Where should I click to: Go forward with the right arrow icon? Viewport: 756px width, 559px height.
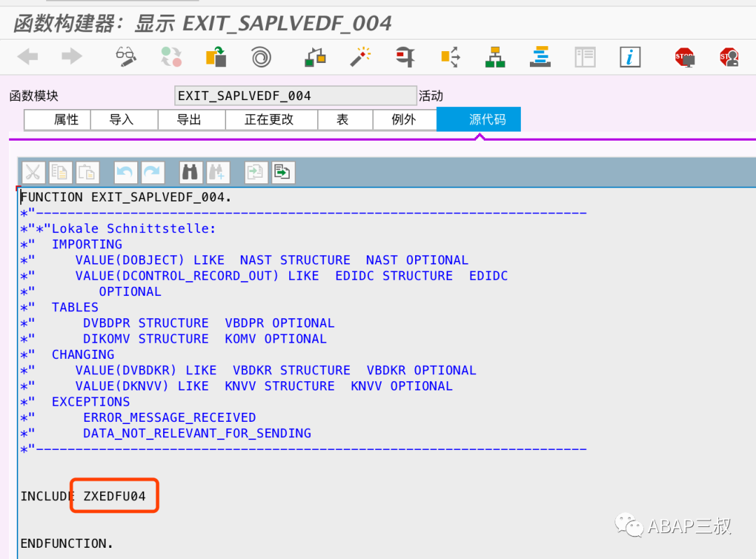72,57
